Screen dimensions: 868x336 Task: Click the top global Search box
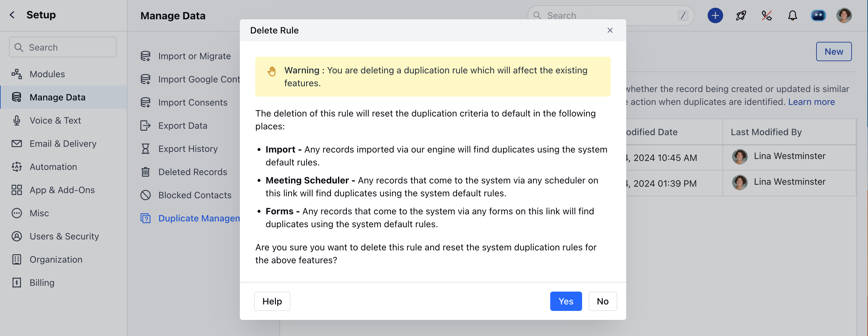(610, 15)
